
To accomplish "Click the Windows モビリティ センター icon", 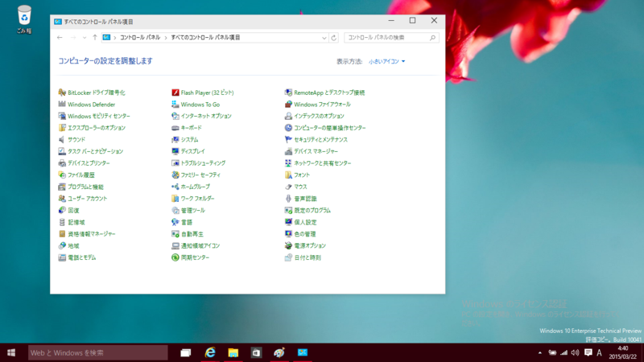I will point(62,116).
